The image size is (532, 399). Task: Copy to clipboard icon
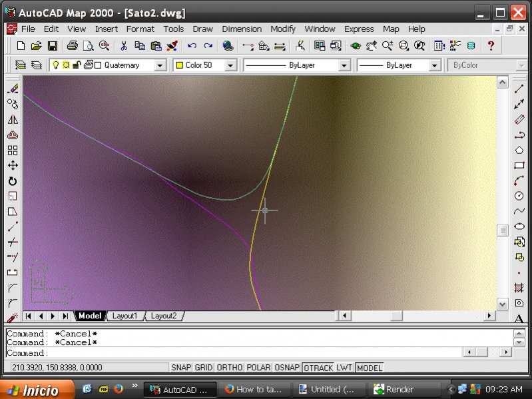click(x=140, y=45)
